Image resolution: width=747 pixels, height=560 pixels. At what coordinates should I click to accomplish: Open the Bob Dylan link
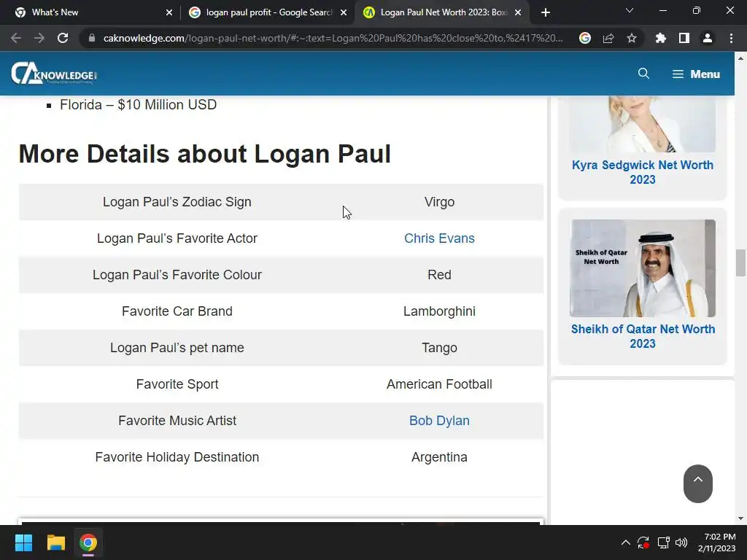click(x=439, y=421)
